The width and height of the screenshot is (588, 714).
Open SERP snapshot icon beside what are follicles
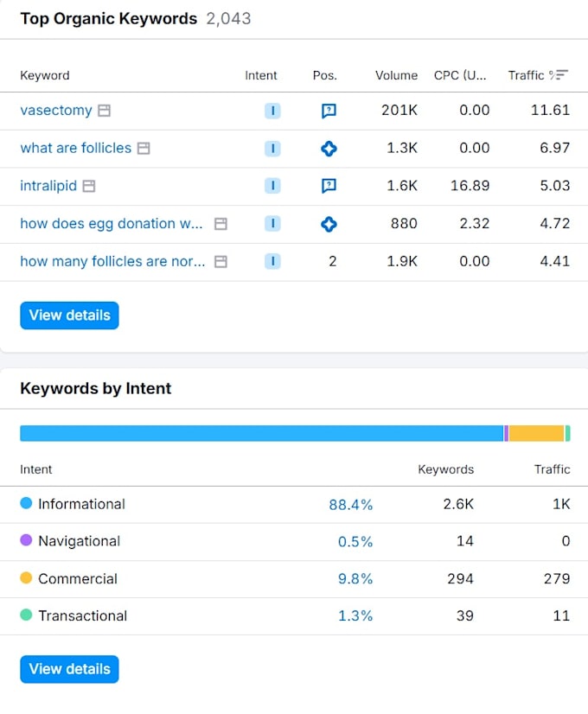click(144, 149)
